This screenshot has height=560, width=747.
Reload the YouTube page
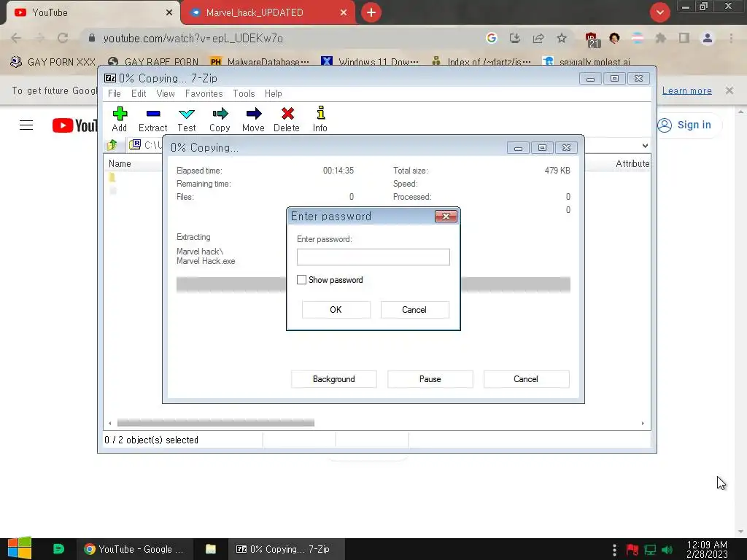[63, 38]
